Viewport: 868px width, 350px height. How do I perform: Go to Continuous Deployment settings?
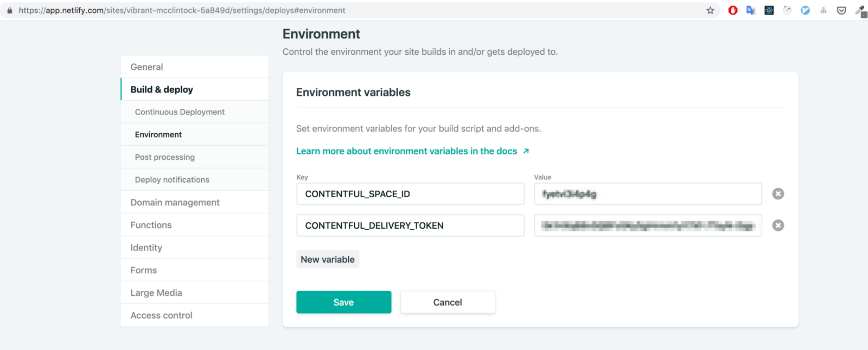coord(195,112)
